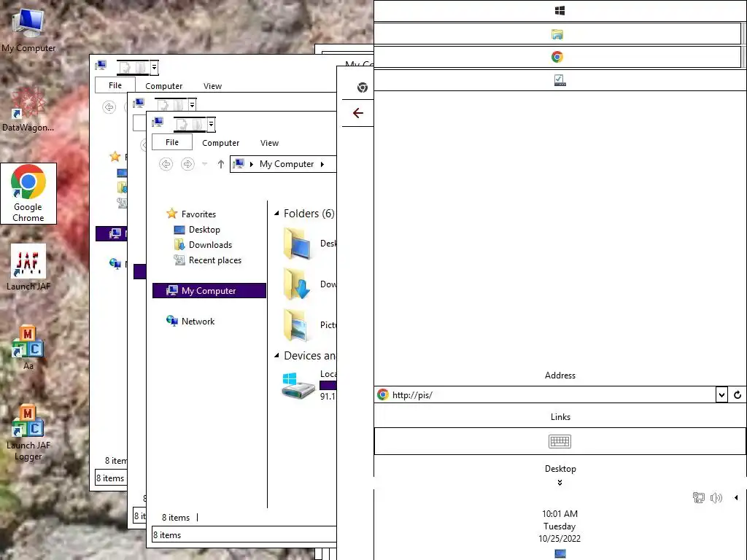Click system icon in front Explorer title bar
This screenshot has width=747, height=560.
(x=158, y=122)
